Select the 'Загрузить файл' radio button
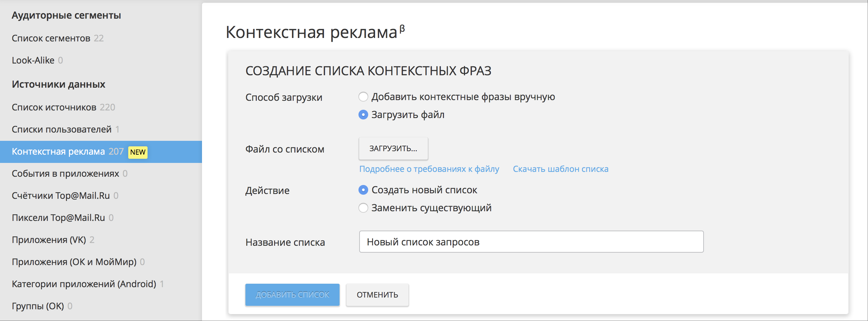Viewport: 868px width, 321px height. [363, 115]
